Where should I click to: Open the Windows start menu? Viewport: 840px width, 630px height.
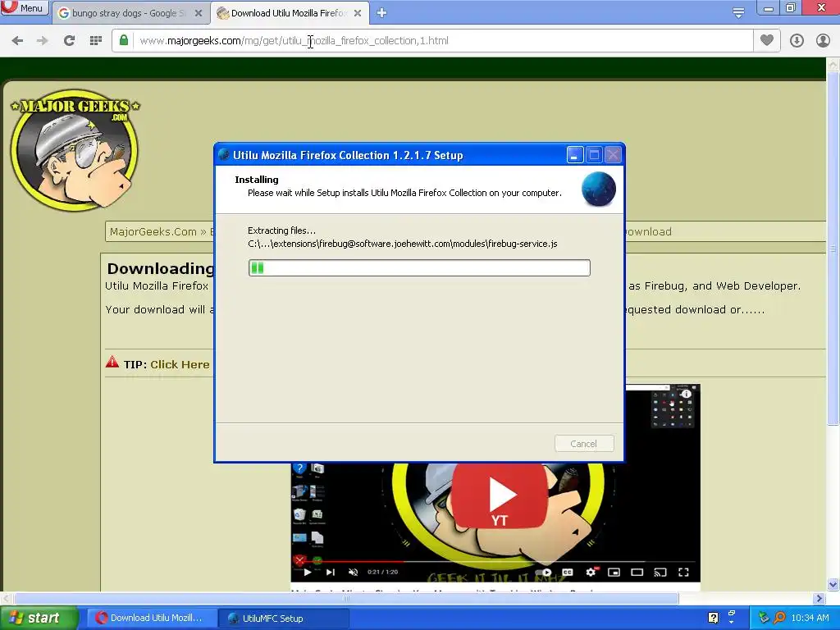point(39,618)
